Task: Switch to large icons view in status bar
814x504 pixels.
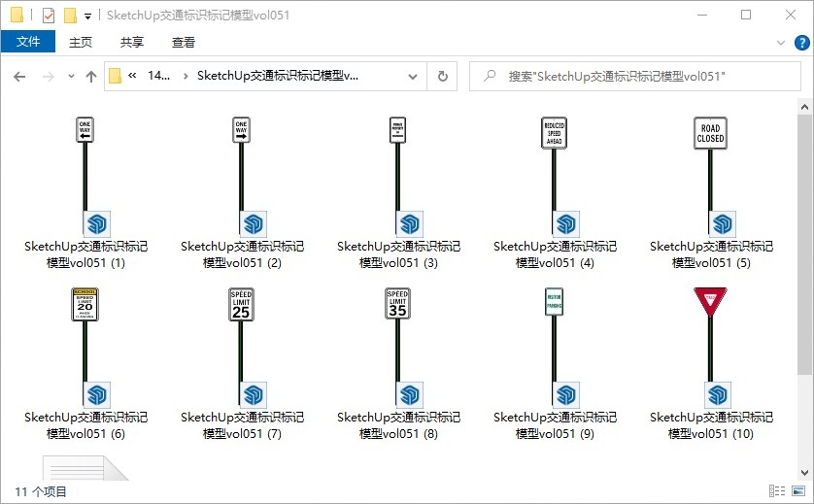Action: (x=798, y=490)
